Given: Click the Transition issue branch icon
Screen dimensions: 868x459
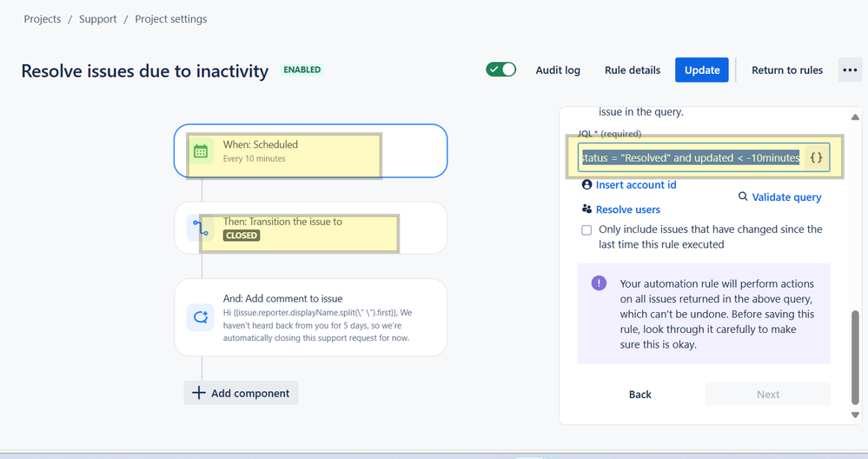Looking at the screenshot, I should click(x=201, y=228).
